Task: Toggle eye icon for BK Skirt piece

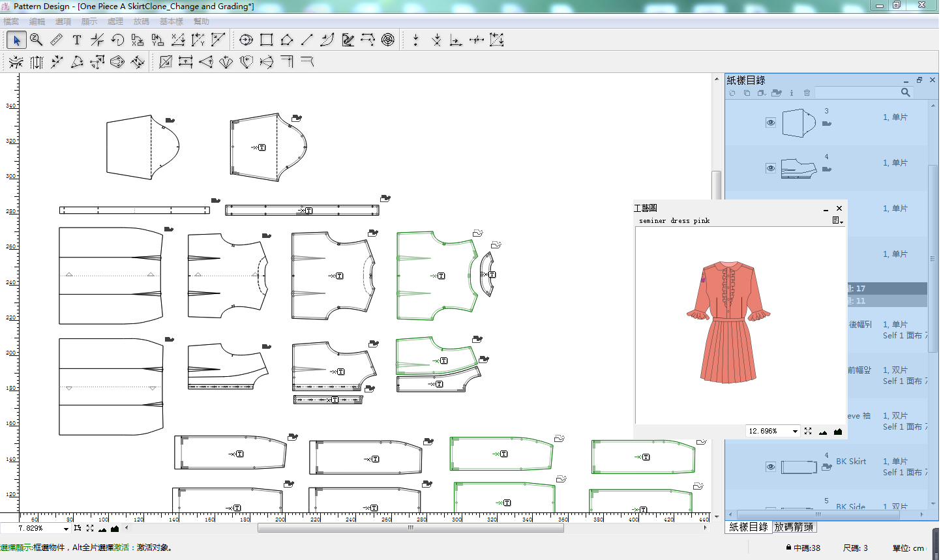Action: [x=770, y=467]
